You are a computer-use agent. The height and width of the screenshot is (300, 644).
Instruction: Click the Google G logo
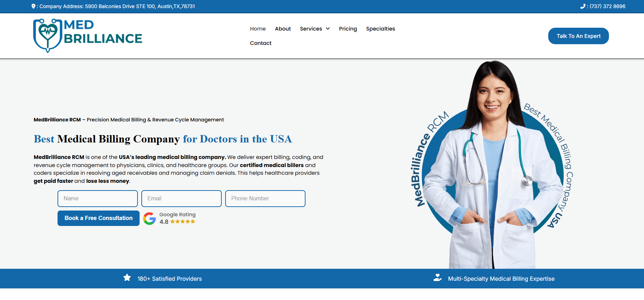click(x=149, y=218)
